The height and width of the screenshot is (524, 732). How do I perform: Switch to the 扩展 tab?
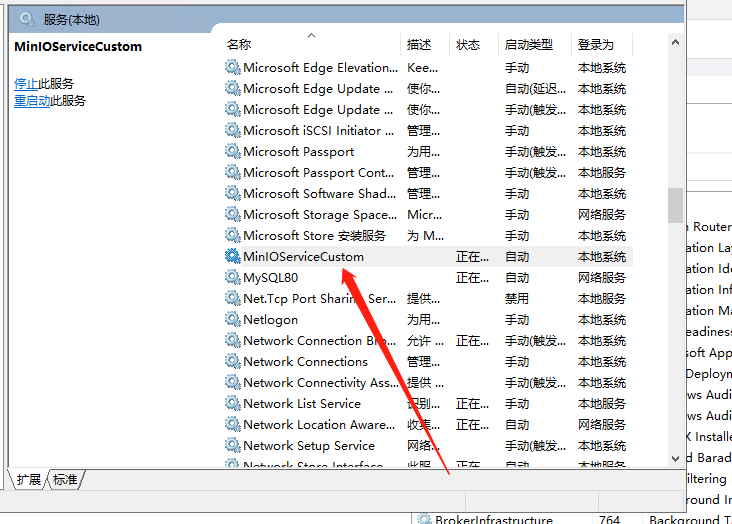29,480
